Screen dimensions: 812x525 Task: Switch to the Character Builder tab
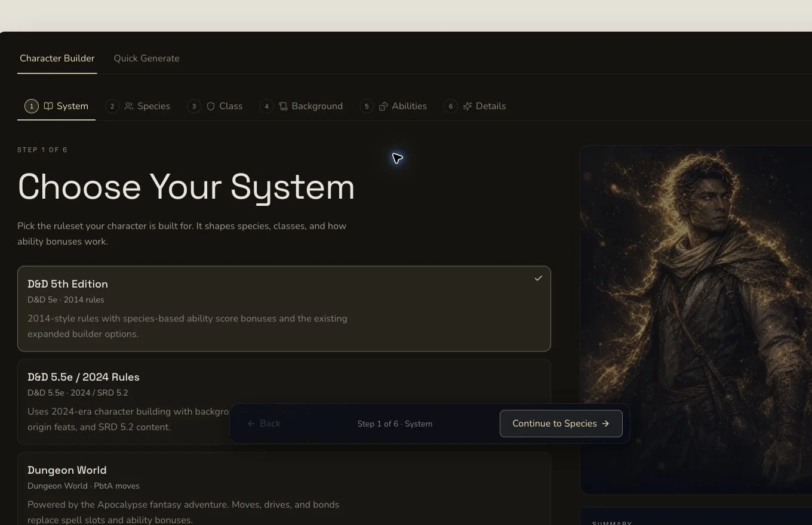tap(57, 58)
